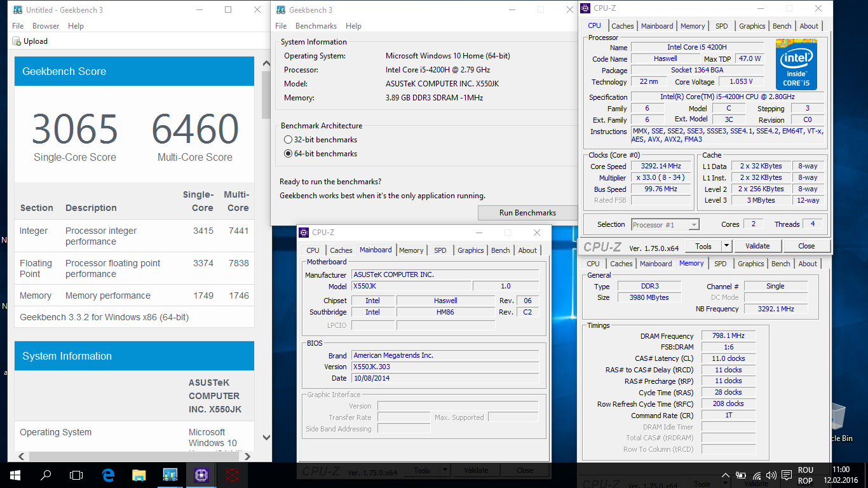Image resolution: width=868 pixels, height=488 pixels.
Task: Click the vertical scrollbar thumb in results
Action: (266, 94)
